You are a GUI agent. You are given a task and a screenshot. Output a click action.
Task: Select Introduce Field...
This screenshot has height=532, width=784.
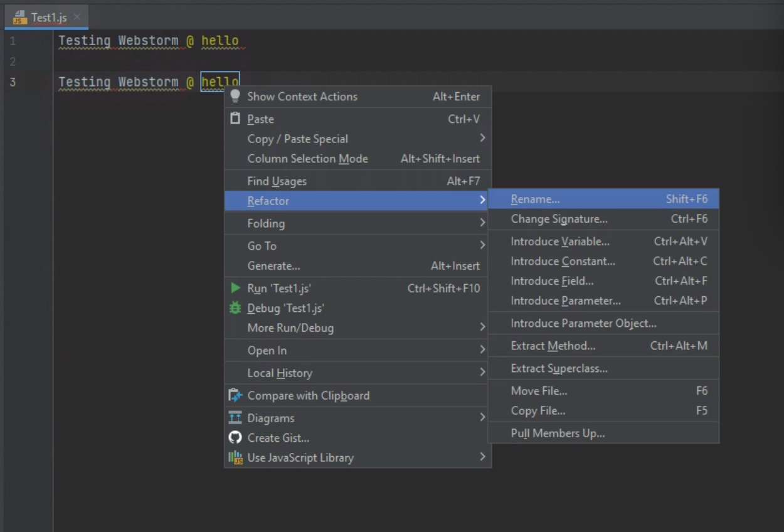[603, 281]
